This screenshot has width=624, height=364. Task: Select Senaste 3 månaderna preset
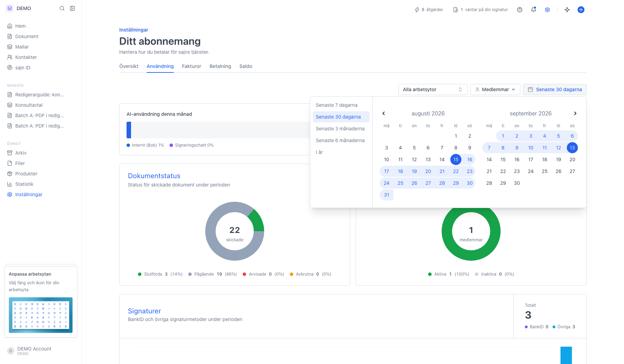341,129
